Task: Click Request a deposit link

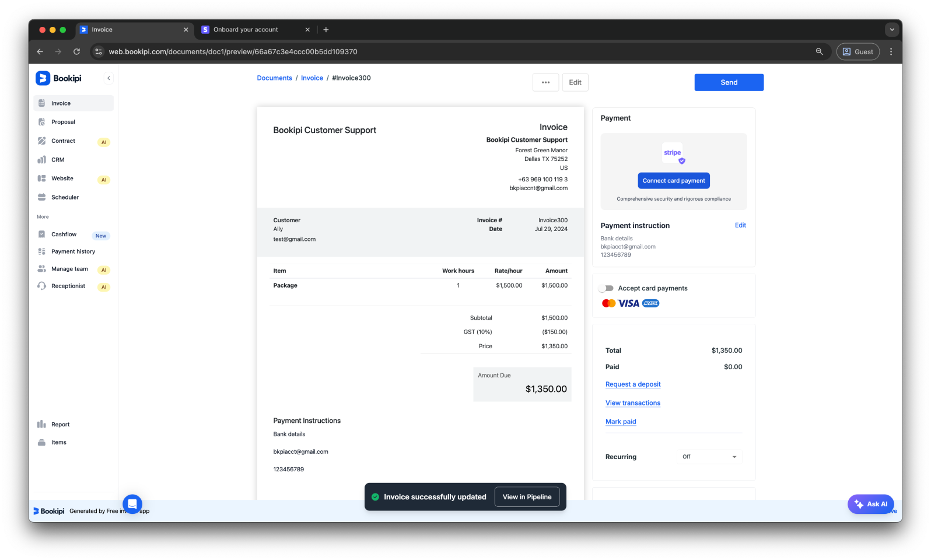Action: pos(633,384)
